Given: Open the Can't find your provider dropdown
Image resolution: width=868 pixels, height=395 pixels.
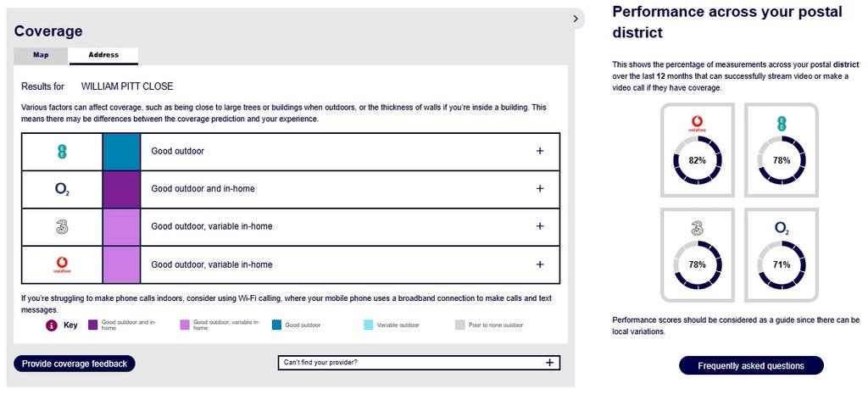Looking at the screenshot, I should click(x=419, y=362).
